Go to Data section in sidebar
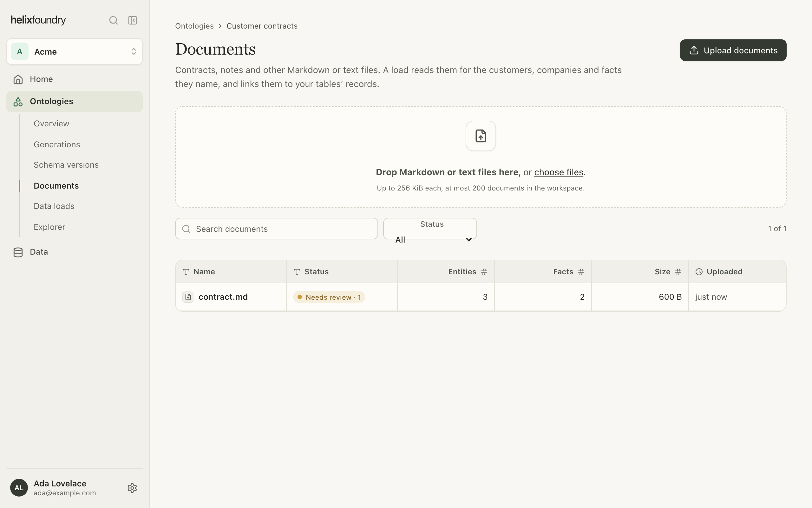This screenshot has width=812, height=508. tap(75, 252)
